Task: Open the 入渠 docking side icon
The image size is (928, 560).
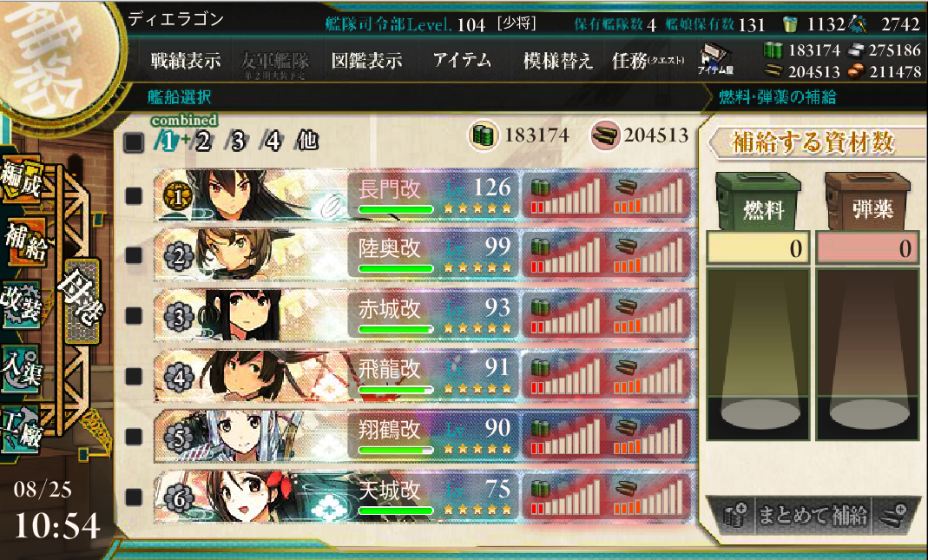Action: click(x=21, y=367)
